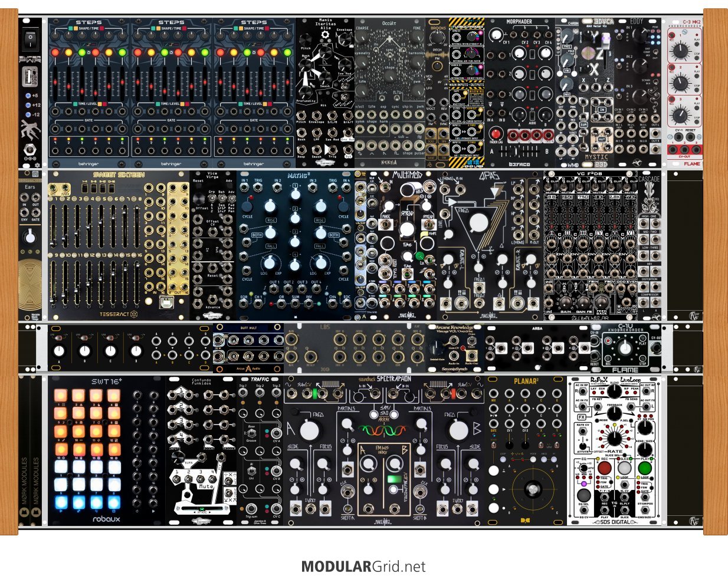Select the WMD C4RBN filter module
This screenshot has height=579, width=728.
click(567, 93)
